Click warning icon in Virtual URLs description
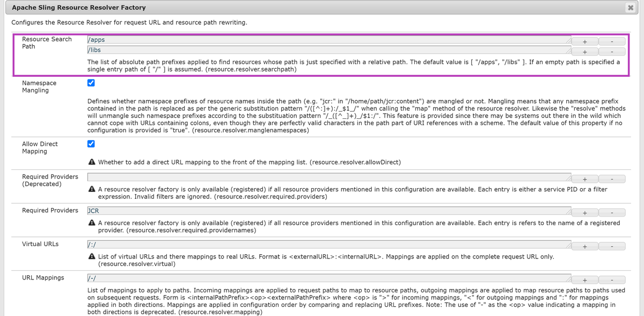 click(92, 257)
